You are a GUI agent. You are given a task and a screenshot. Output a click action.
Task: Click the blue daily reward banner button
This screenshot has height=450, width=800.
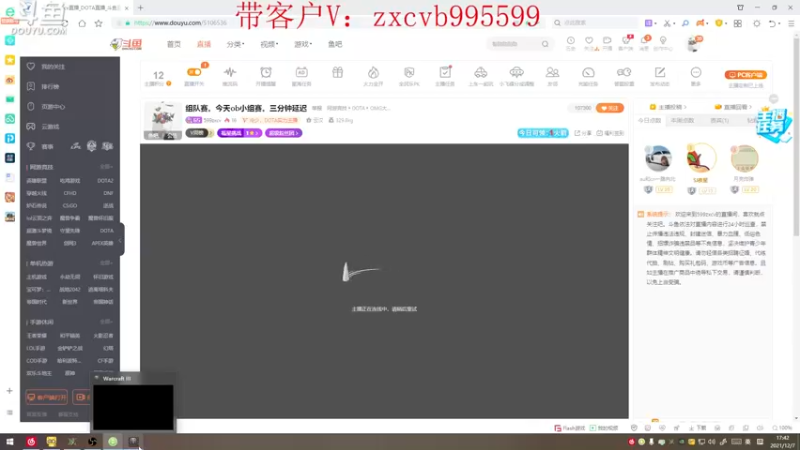click(x=543, y=133)
